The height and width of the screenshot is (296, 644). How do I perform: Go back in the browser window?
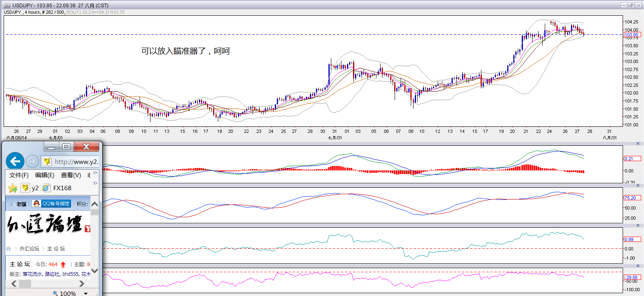pos(15,162)
